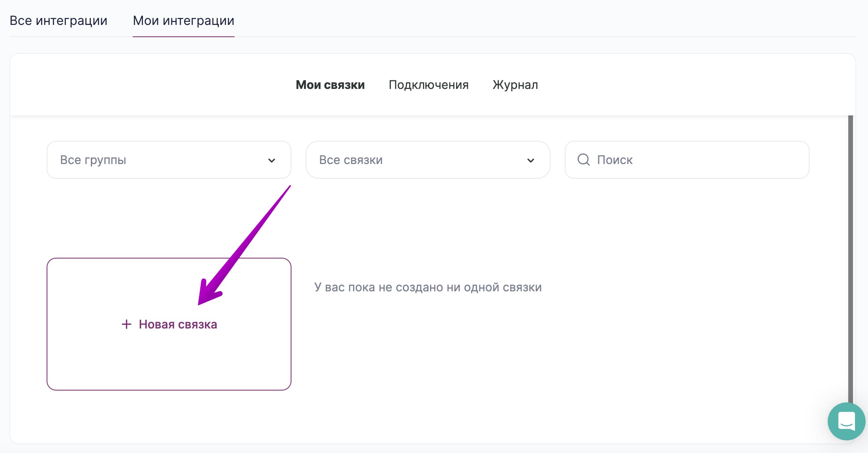Viewport: 868px width, 453px height.
Task: Switch to the Все интеграции tab
Action: [58, 21]
